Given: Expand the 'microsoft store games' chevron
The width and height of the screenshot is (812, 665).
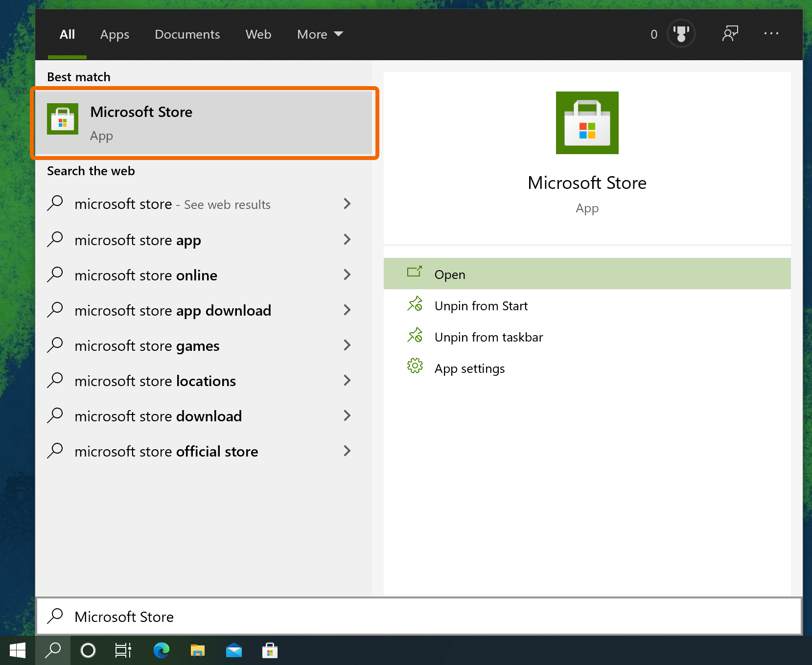Looking at the screenshot, I should tap(347, 345).
